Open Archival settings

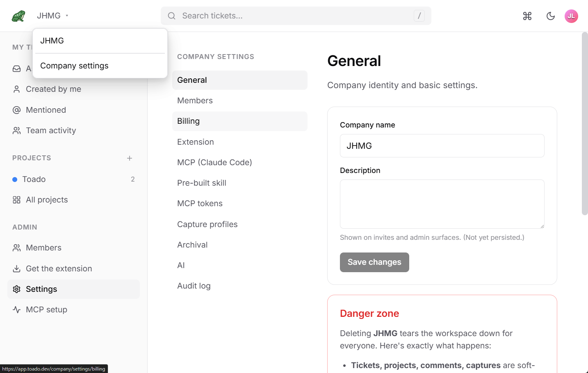240,245
